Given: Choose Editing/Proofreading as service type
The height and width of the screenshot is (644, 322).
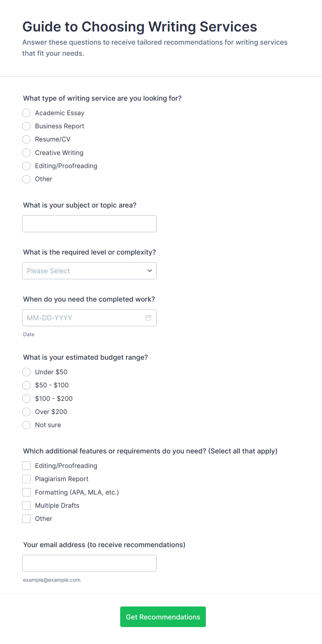Looking at the screenshot, I should pyautogui.click(x=26, y=166).
